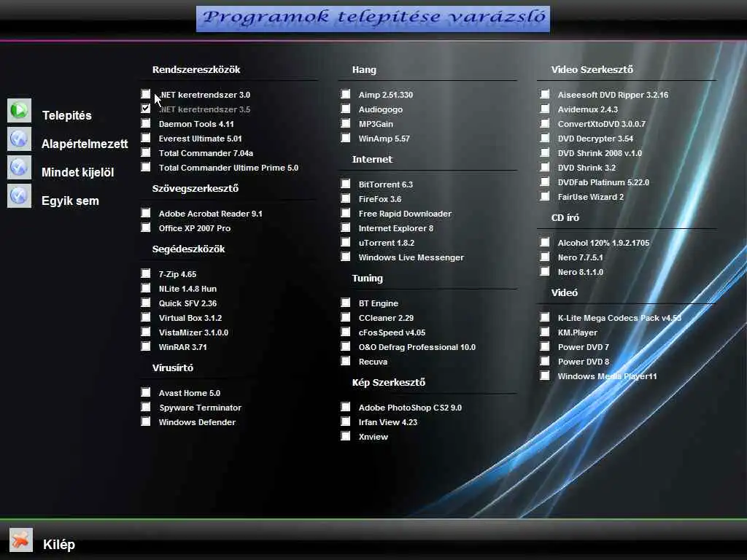Click the Alapértelmezett checkmark icon

click(19, 139)
